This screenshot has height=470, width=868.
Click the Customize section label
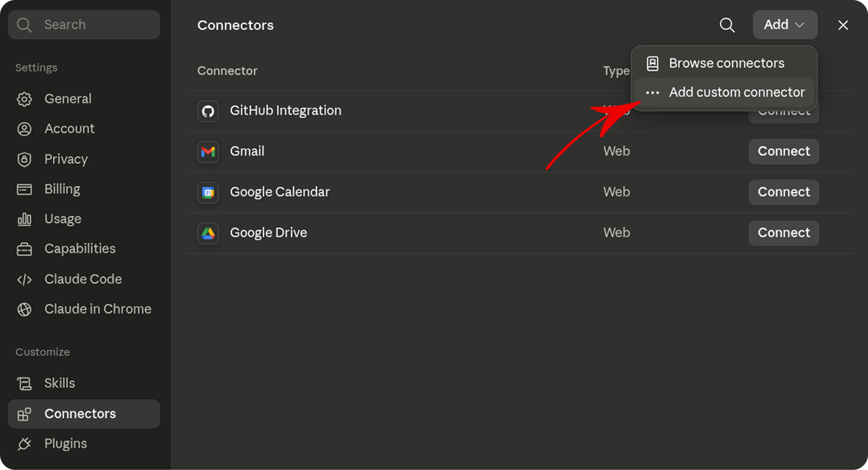(x=43, y=352)
